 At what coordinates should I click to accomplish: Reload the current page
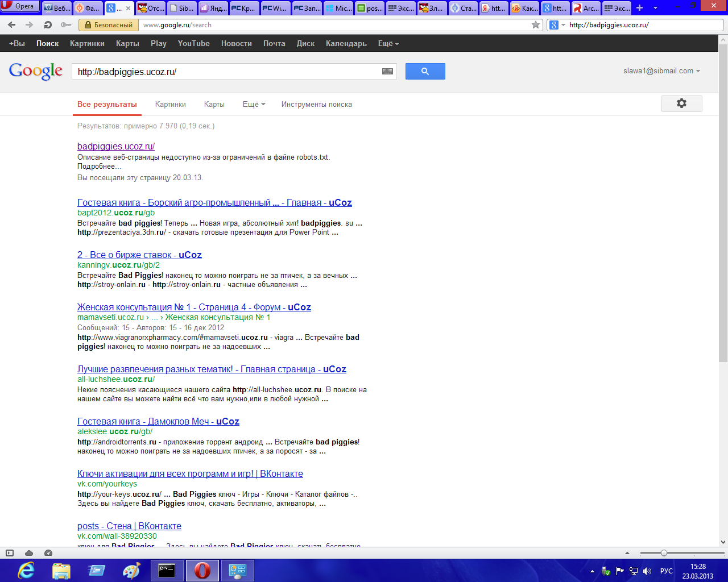[x=48, y=25]
